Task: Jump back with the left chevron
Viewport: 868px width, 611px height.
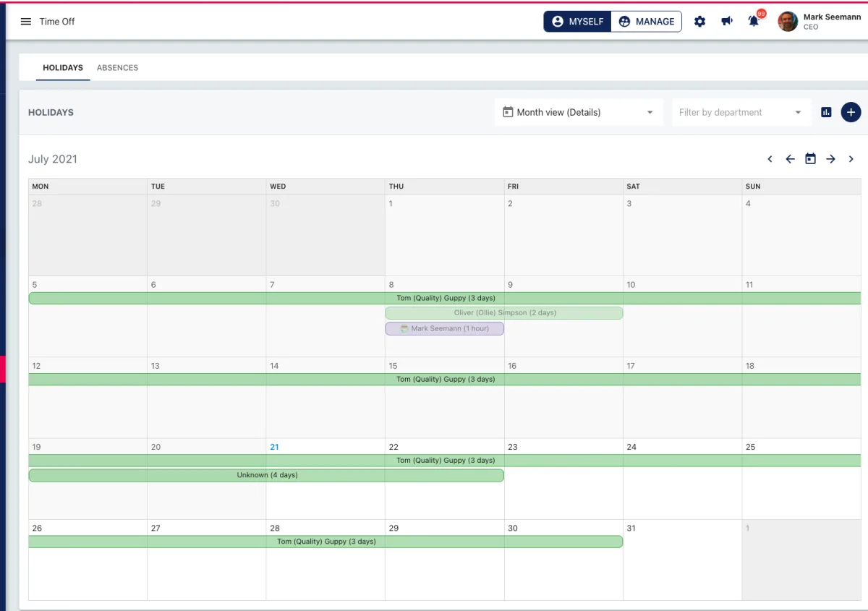Action: [770, 159]
